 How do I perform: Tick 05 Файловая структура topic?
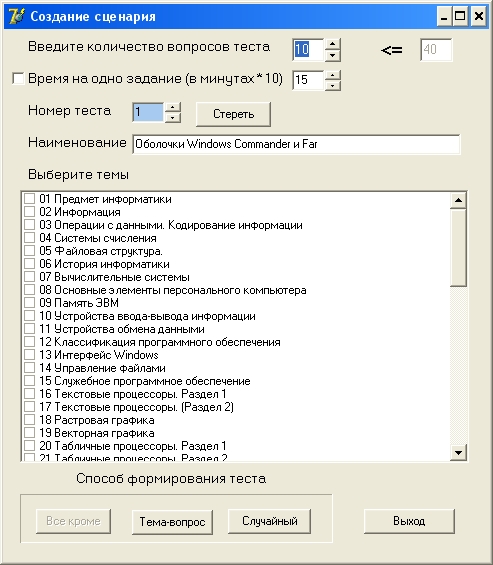[30, 250]
